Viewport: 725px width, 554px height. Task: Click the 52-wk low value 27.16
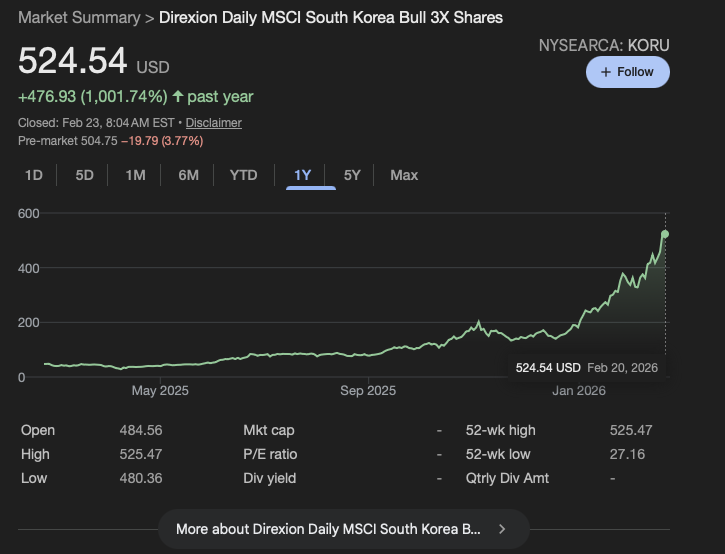point(627,455)
